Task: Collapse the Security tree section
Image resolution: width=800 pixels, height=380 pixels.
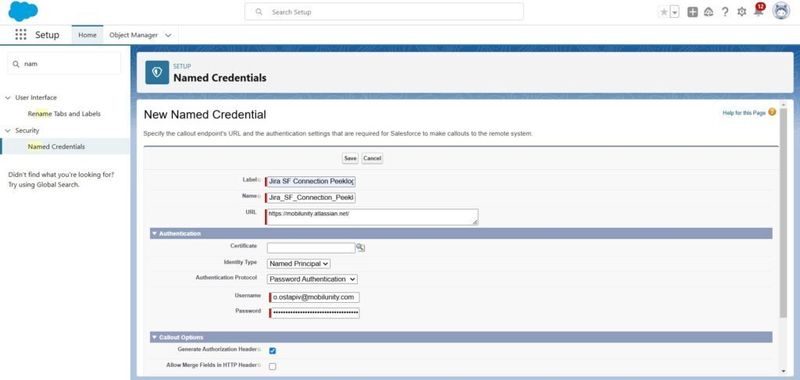Action: click(8, 131)
